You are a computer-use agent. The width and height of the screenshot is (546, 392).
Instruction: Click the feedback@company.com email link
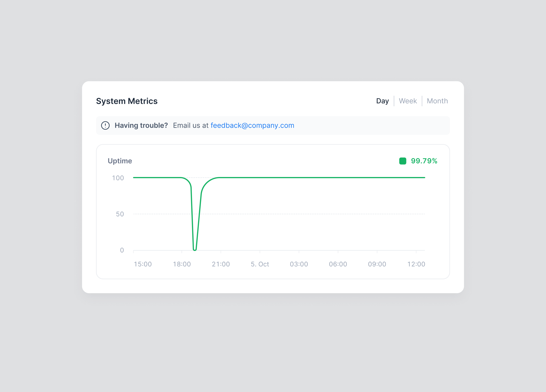pyautogui.click(x=252, y=125)
